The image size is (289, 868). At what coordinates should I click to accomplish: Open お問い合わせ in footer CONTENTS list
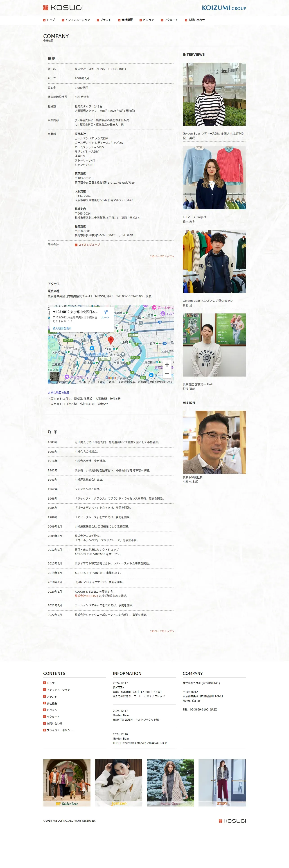(53, 723)
